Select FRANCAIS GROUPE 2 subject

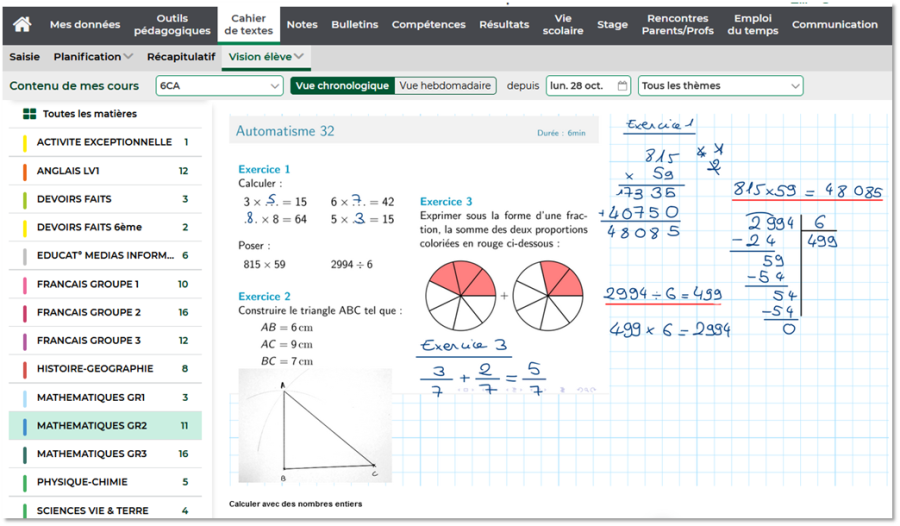[x=106, y=312]
